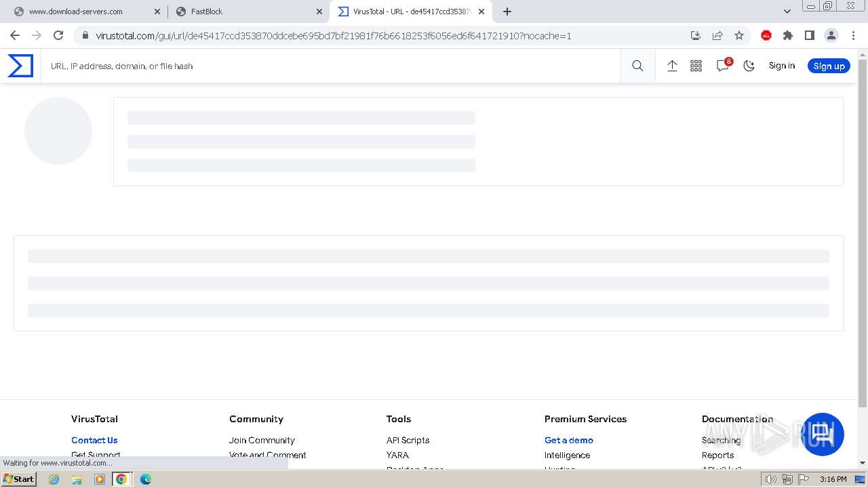The width and height of the screenshot is (868, 488).
Task: Click the Chrome taskbar icon
Action: (121, 479)
